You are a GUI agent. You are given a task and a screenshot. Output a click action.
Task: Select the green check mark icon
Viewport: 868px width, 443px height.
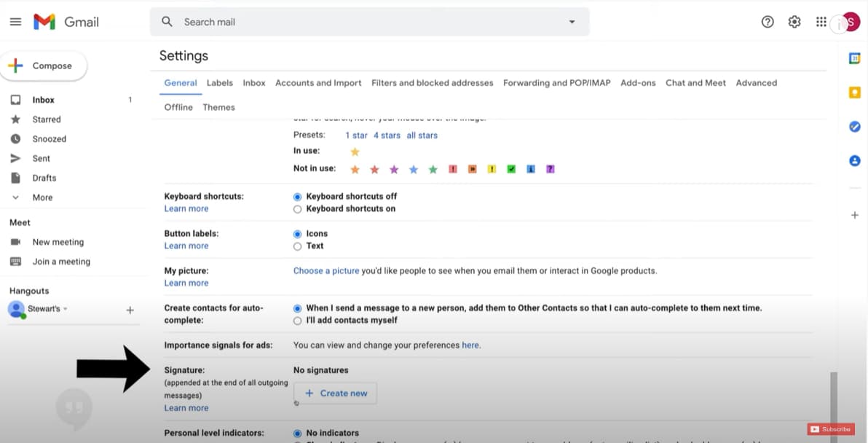511,169
